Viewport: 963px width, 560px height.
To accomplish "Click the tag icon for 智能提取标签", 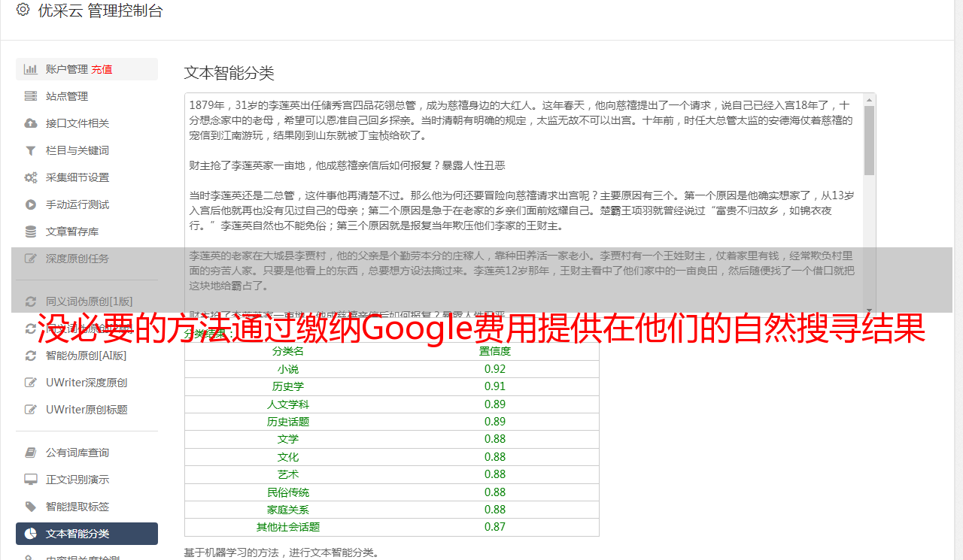I will click(x=31, y=507).
